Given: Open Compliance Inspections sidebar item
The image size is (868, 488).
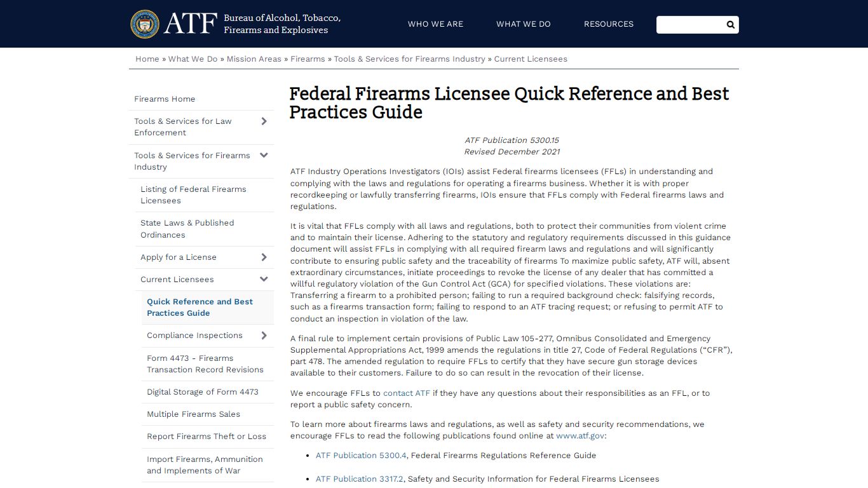Looking at the screenshot, I should coord(194,335).
